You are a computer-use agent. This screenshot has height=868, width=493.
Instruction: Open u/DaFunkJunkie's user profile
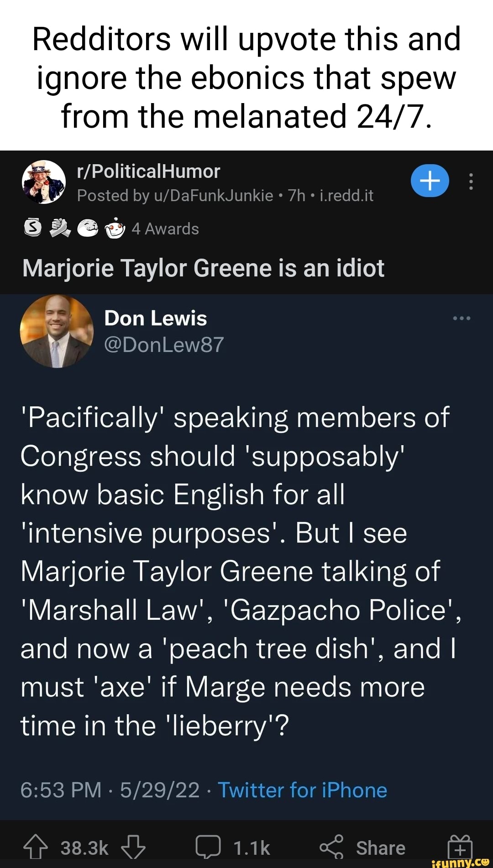(x=213, y=196)
